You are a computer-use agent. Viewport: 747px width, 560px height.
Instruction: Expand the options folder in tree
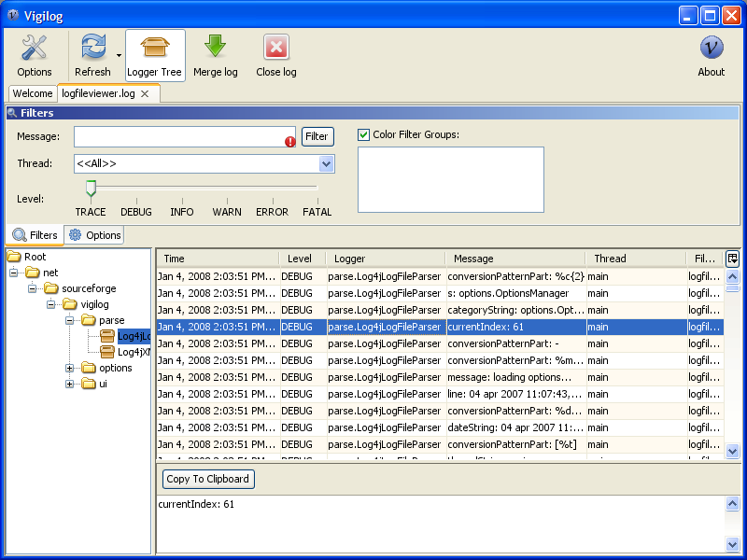point(70,368)
